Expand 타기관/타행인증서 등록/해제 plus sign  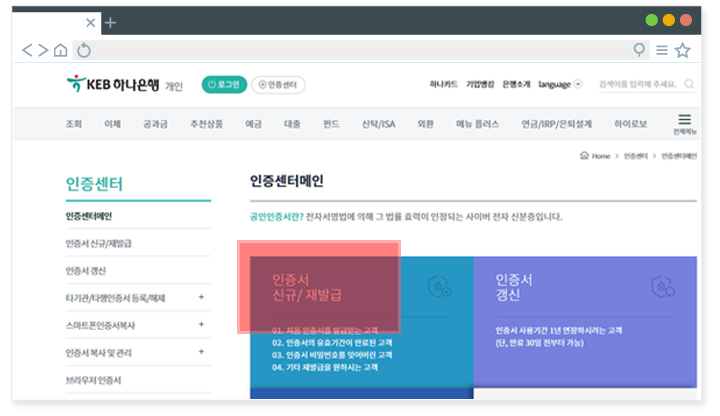(201, 297)
